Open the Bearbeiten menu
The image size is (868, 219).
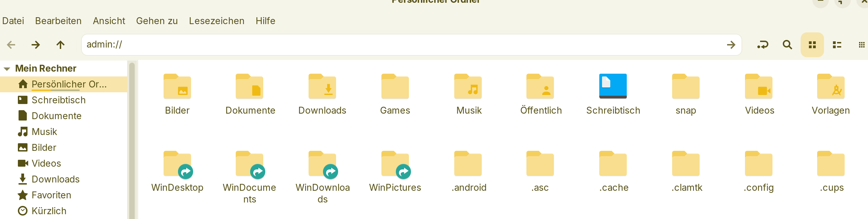click(x=58, y=21)
